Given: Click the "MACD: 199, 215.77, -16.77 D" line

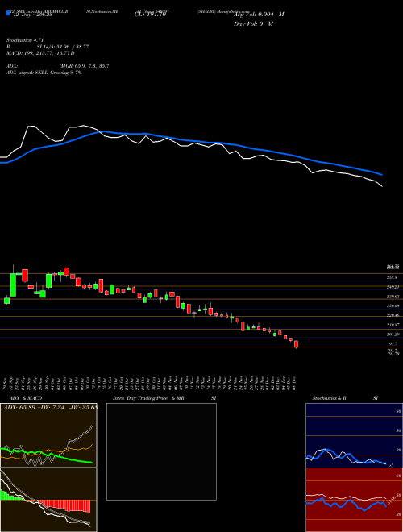Looking at the screenshot, I should [40, 53].
